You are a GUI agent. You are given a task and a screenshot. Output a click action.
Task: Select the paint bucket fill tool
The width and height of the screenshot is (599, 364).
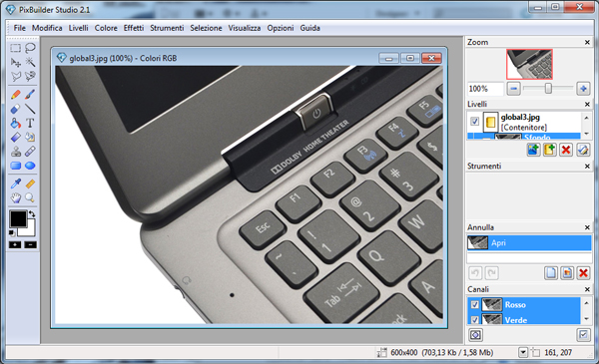tap(15, 123)
